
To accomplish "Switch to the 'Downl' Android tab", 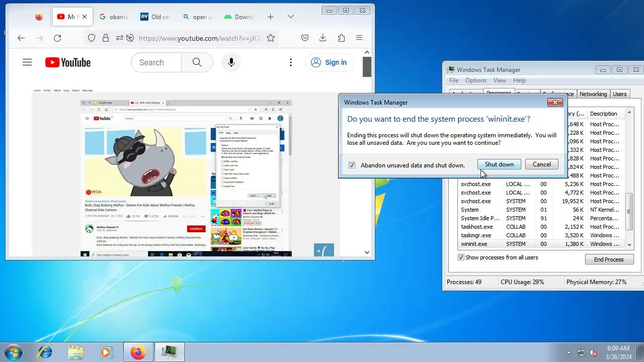I will 238,17.
